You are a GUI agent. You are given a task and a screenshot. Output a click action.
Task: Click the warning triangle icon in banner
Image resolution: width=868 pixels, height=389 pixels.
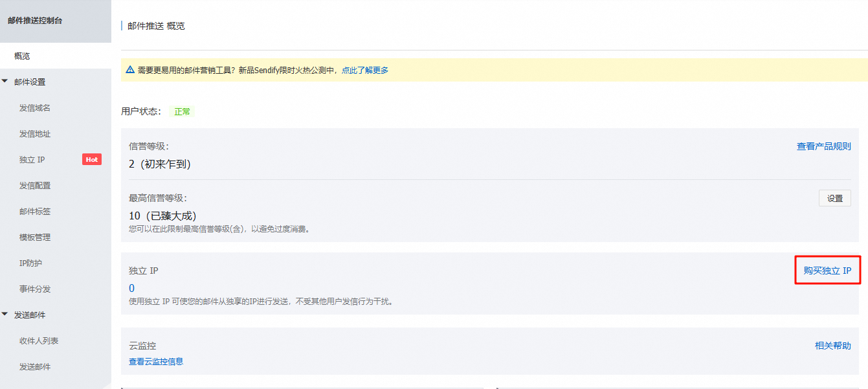click(x=130, y=70)
